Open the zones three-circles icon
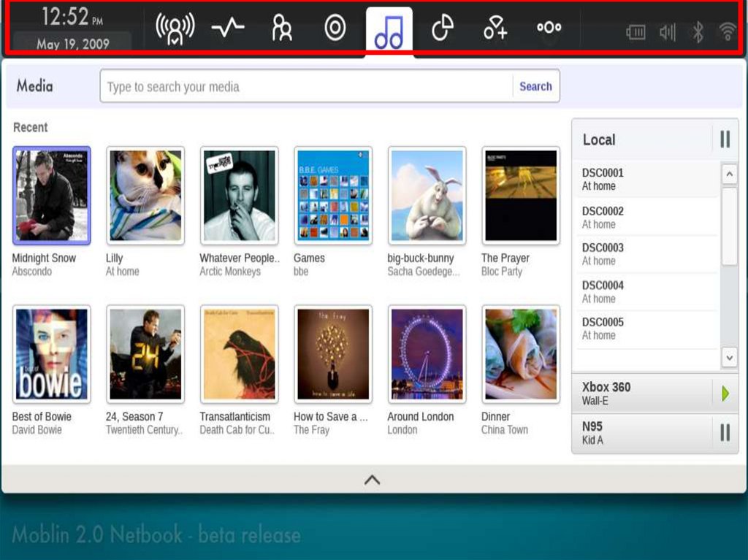 pos(549,28)
